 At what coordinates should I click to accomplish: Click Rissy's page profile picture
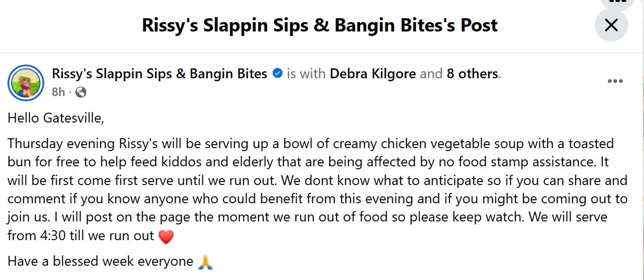point(26,83)
